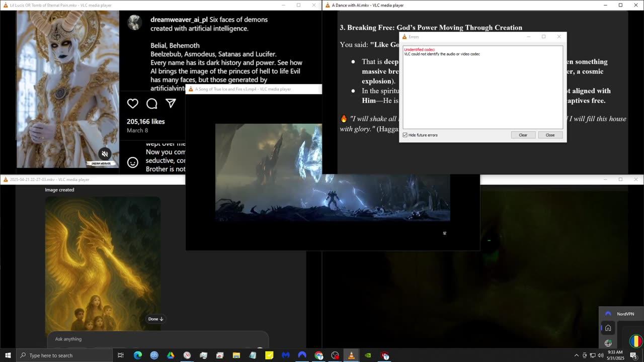Close the Errors dialog with X button

tap(558, 37)
